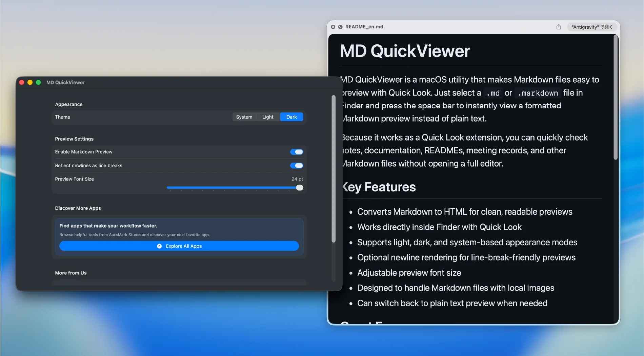Minimize the MD QuickViewer settings window

click(30, 82)
